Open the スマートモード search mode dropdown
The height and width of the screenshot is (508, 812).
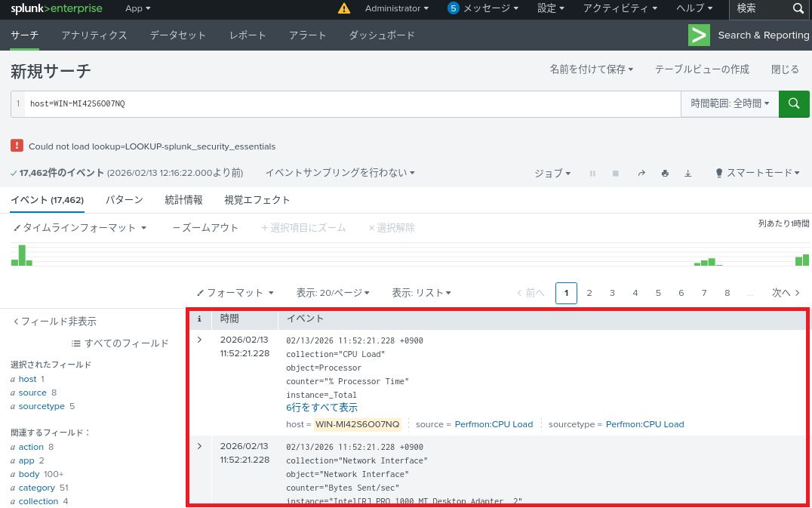pos(758,173)
